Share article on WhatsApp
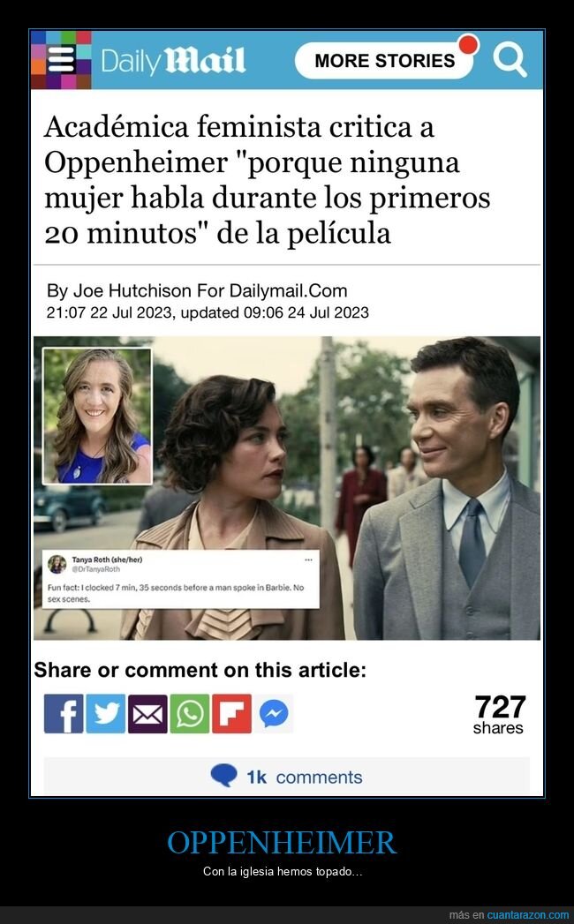This screenshot has height=924, width=574. pyautogui.click(x=189, y=714)
